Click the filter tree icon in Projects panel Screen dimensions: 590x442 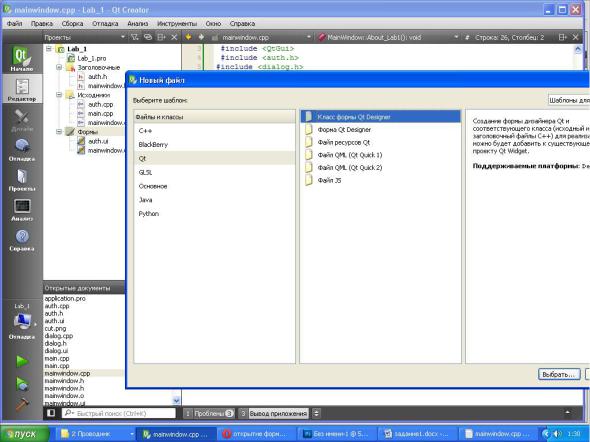pyautogui.click(x=134, y=37)
